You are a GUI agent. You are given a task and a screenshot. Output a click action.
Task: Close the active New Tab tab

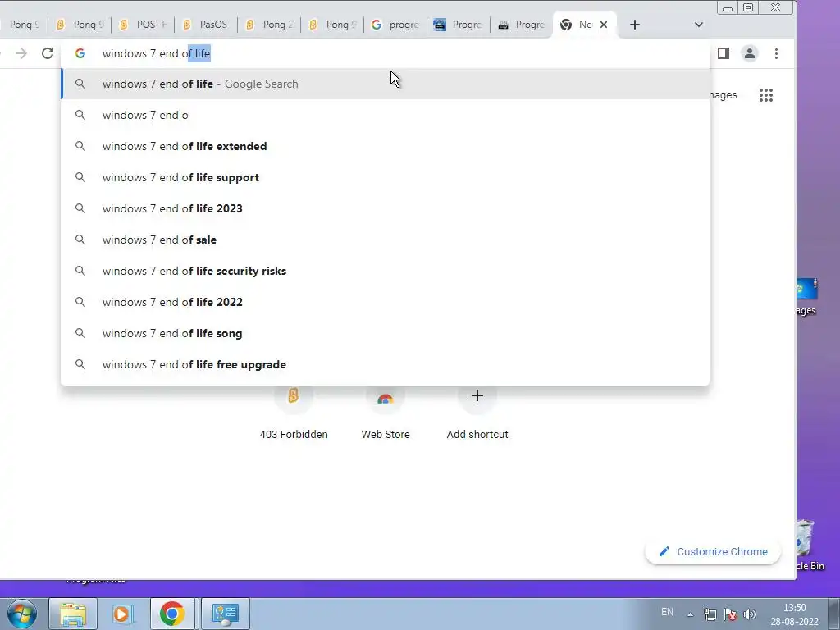[604, 25]
